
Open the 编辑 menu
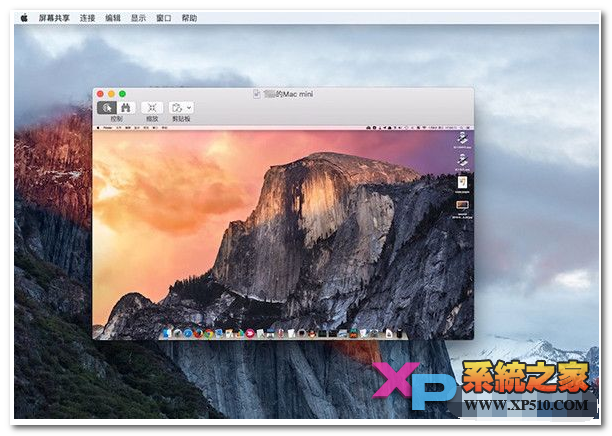point(113,18)
